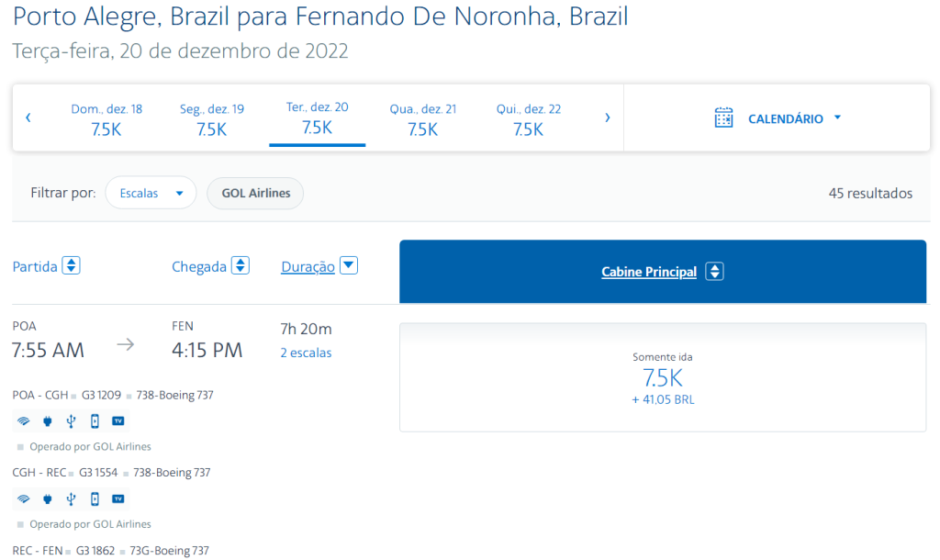
Task: Open the 2 escalas link
Action: (306, 353)
